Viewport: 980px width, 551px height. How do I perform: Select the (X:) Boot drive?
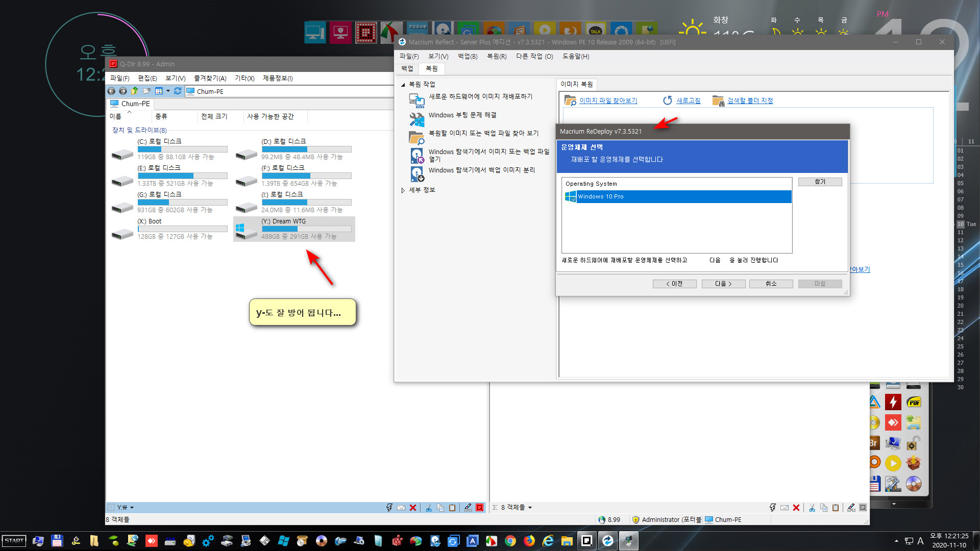[x=169, y=229]
